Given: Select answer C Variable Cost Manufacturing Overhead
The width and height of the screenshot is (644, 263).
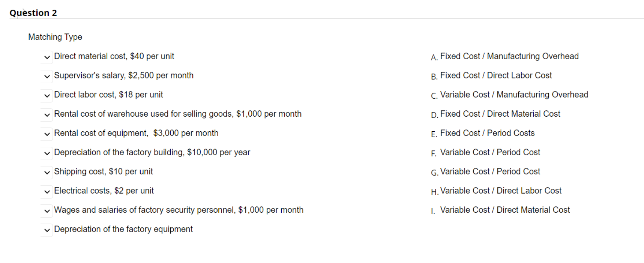Looking at the screenshot, I should point(514,95).
